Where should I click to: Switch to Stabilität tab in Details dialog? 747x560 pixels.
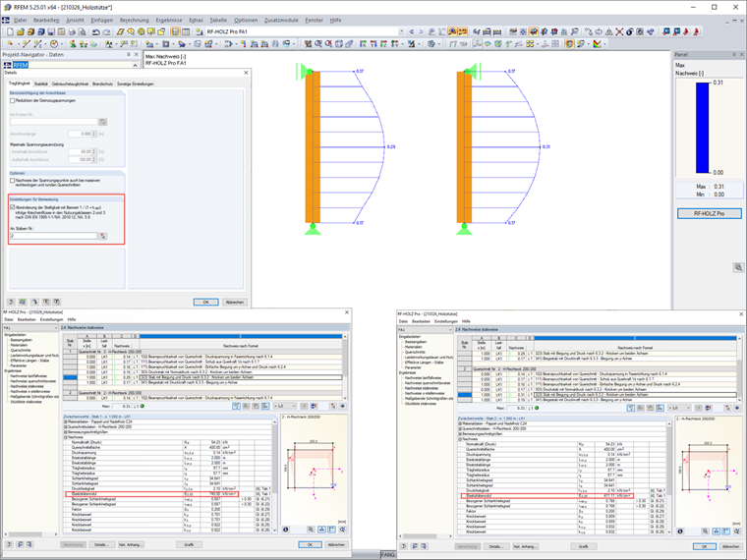click(x=41, y=84)
